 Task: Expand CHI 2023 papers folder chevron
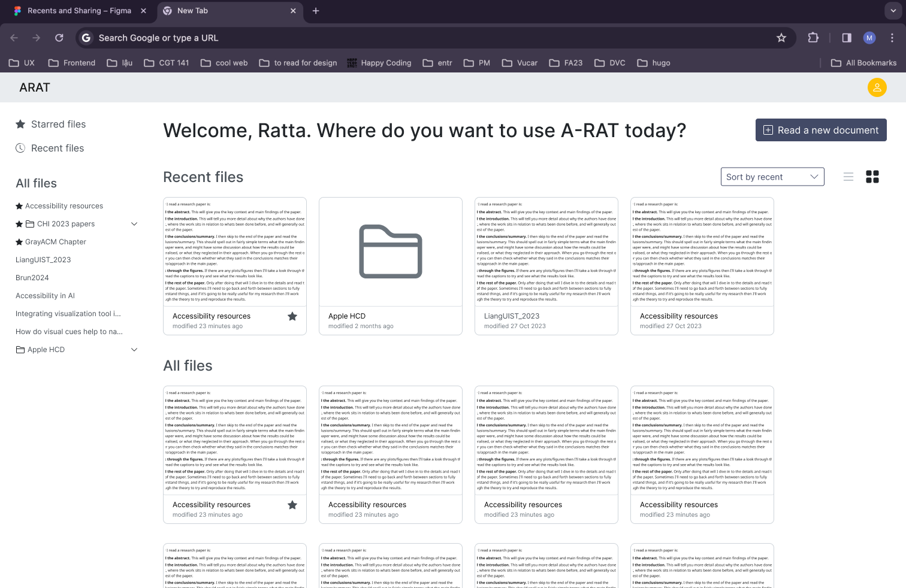[134, 224]
